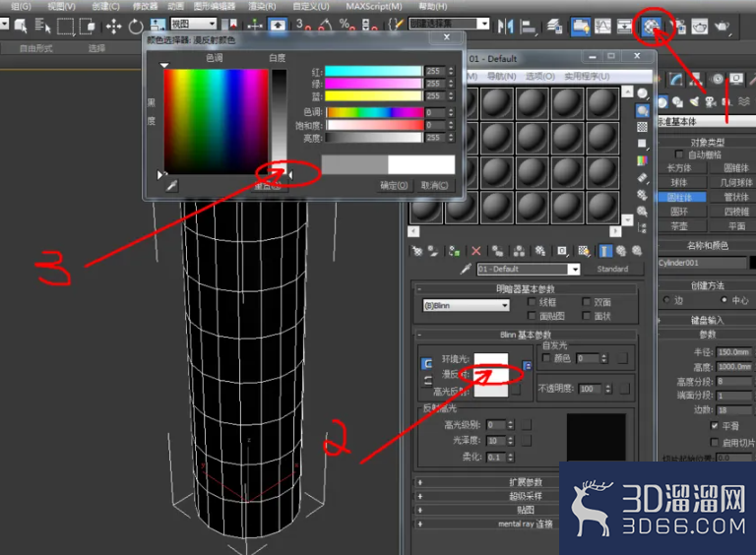Open the Curve Editor icon
The image size is (756, 555).
pyautogui.click(x=602, y=26)
